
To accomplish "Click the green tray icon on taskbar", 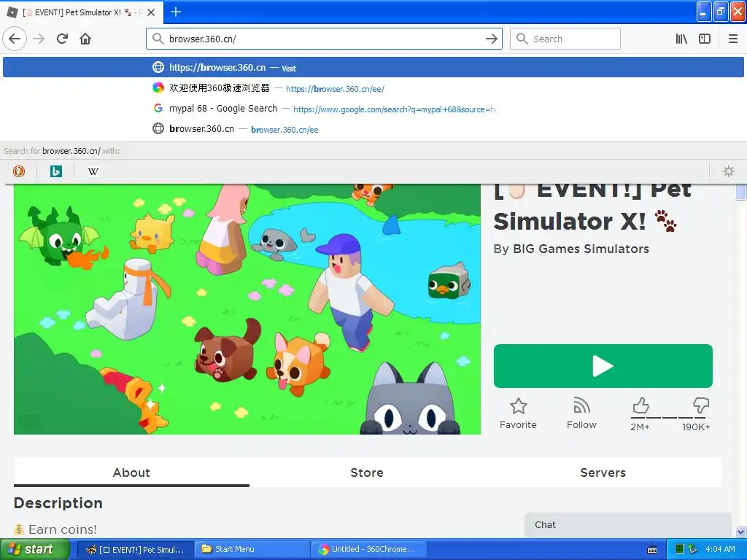I will point(680,550).
